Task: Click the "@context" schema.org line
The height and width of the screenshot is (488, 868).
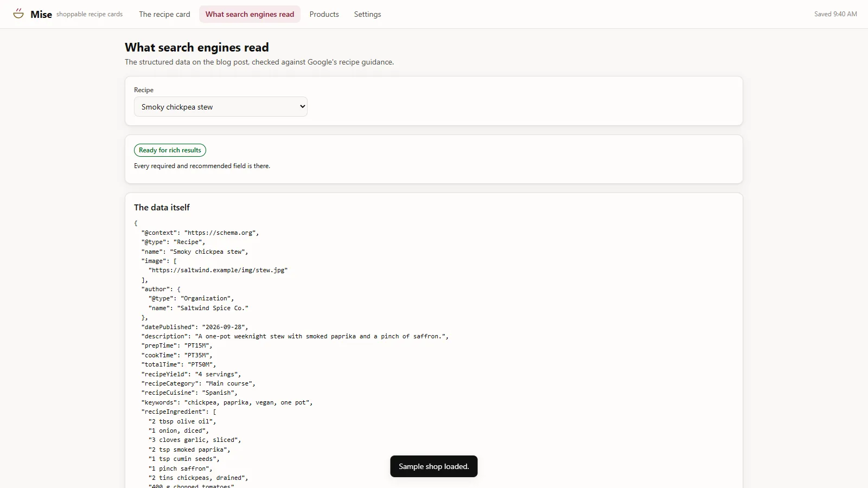Action: (x=200, y=233)
